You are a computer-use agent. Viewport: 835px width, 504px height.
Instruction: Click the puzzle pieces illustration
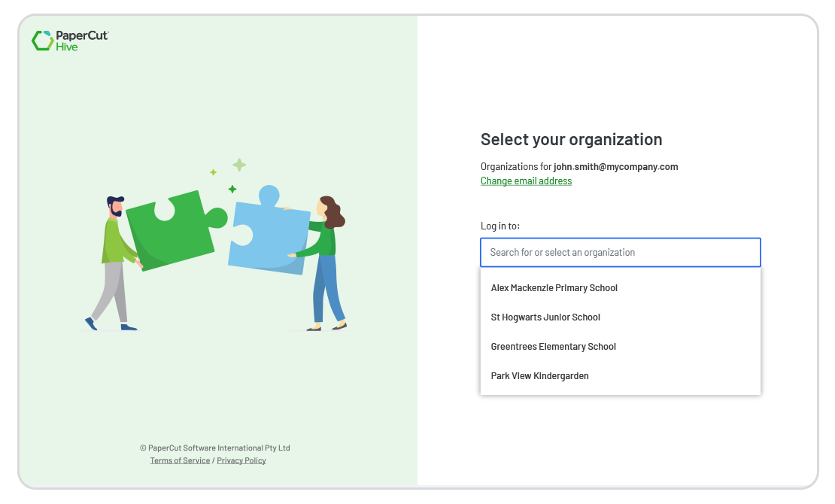click(x=216, y=245)
